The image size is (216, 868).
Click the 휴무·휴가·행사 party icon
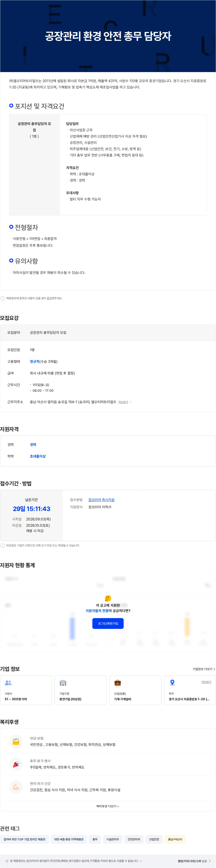tap(16, 764)
